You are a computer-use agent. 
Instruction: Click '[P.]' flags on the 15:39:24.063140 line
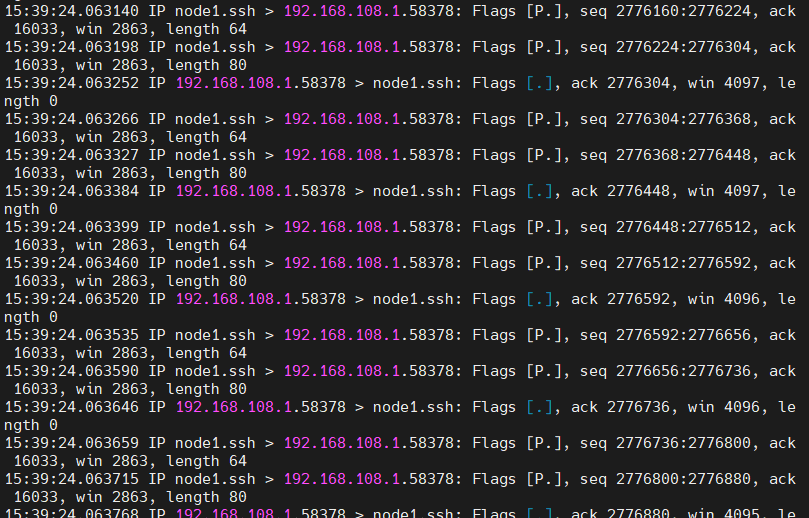(544, 11)
